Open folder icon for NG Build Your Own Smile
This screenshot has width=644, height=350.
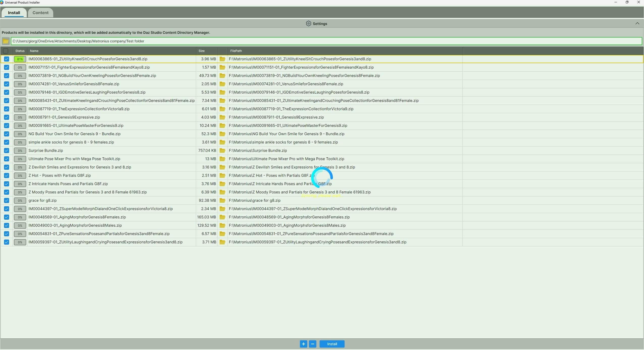point(222,134)
